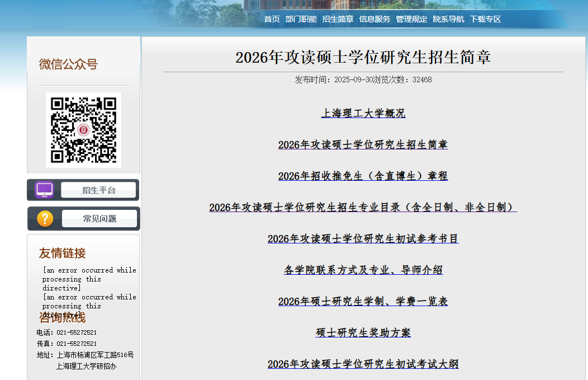This screenshot has height=380, width=588.
Task: Open the 首页 menu item
Action: [272, 18]
